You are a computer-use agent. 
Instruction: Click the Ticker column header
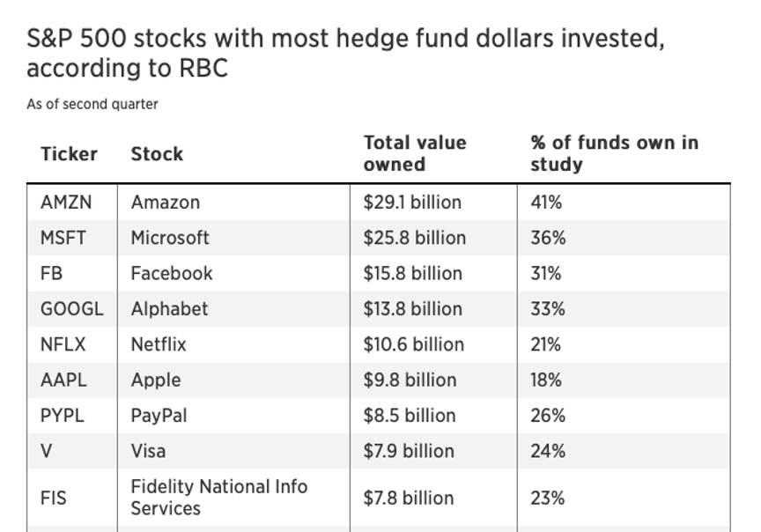[x=69, y=153]
